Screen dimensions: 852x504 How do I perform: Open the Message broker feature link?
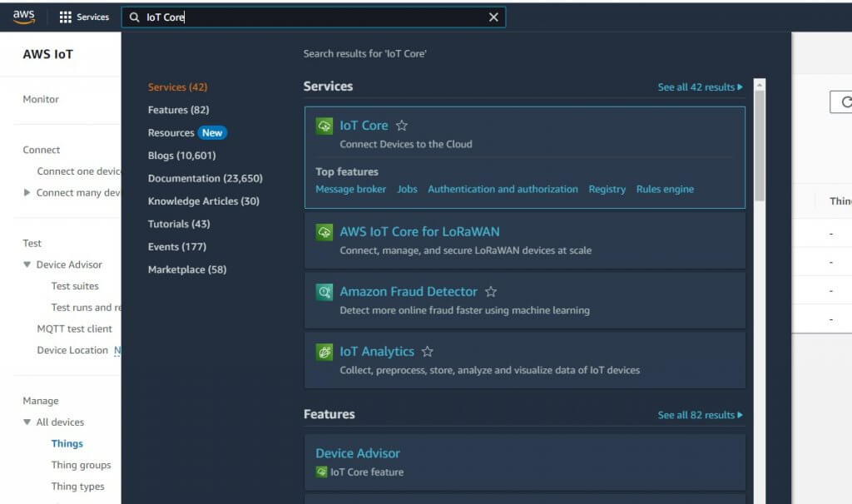click(x=349, y=189)
